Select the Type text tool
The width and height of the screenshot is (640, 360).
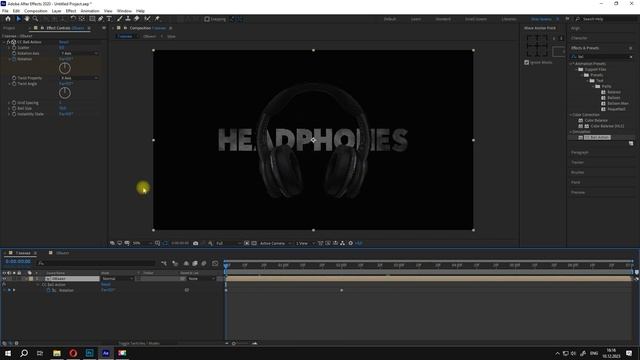[109, 19]
